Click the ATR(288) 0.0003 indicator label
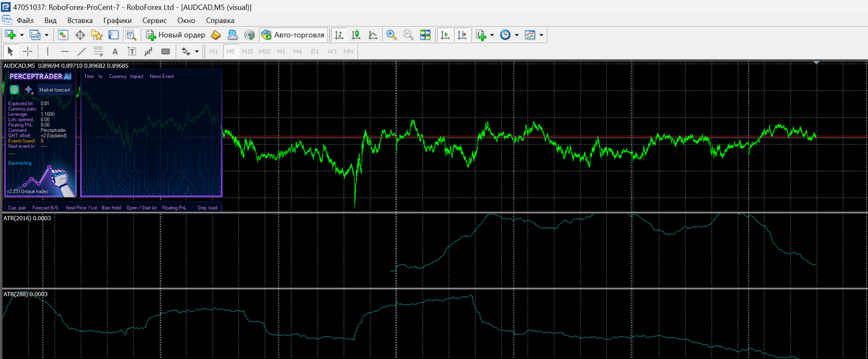This screenshot has width=868, height=359. point(25,294)
